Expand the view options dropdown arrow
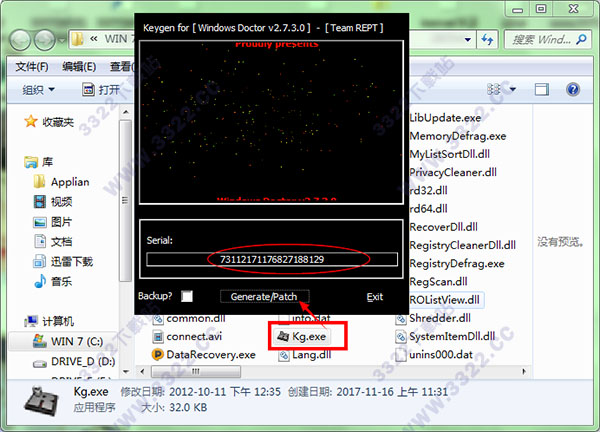This screenshot has height=432, width=600. click(513, 90)
